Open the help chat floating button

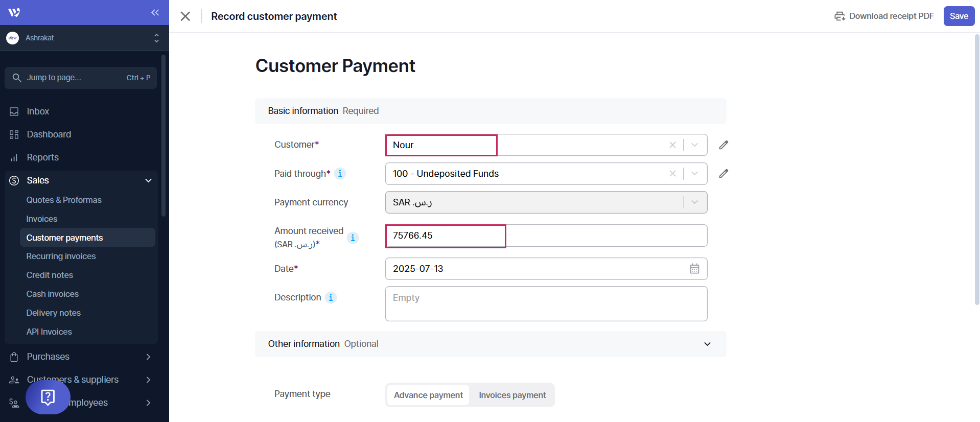pos(48,397)
